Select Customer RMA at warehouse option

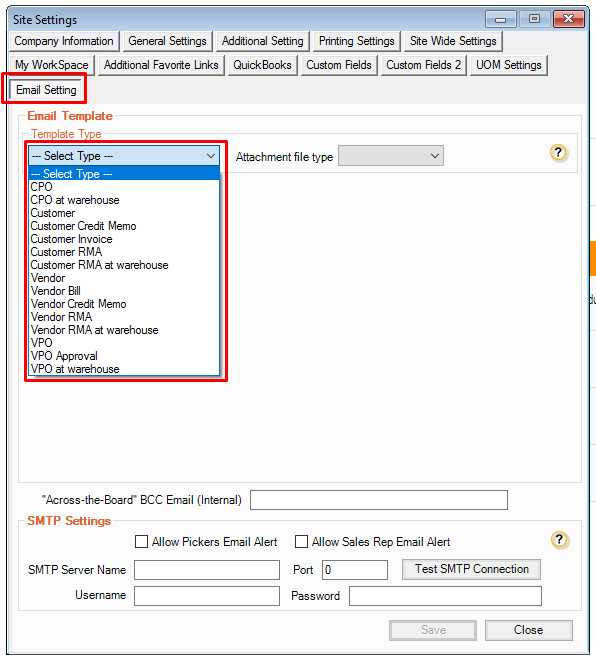point(124,265)
